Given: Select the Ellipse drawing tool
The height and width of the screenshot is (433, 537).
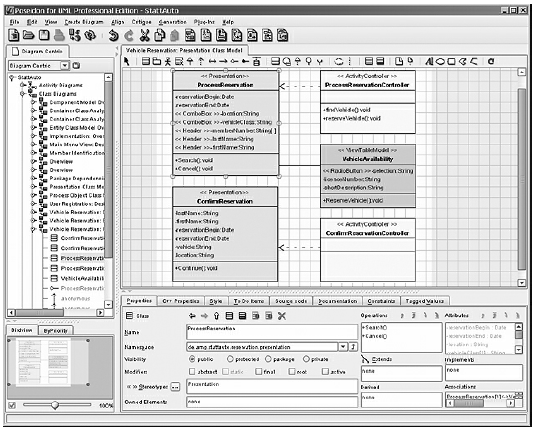Looking at the screenshot, I should (440, 62).
